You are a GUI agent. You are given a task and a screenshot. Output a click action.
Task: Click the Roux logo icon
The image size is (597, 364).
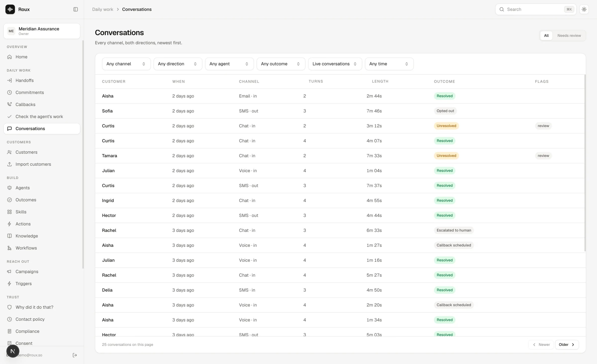[10, 9]
